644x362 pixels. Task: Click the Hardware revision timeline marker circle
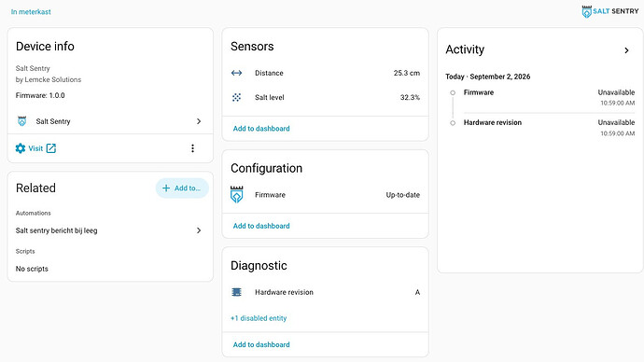click(x=453, y=123)
